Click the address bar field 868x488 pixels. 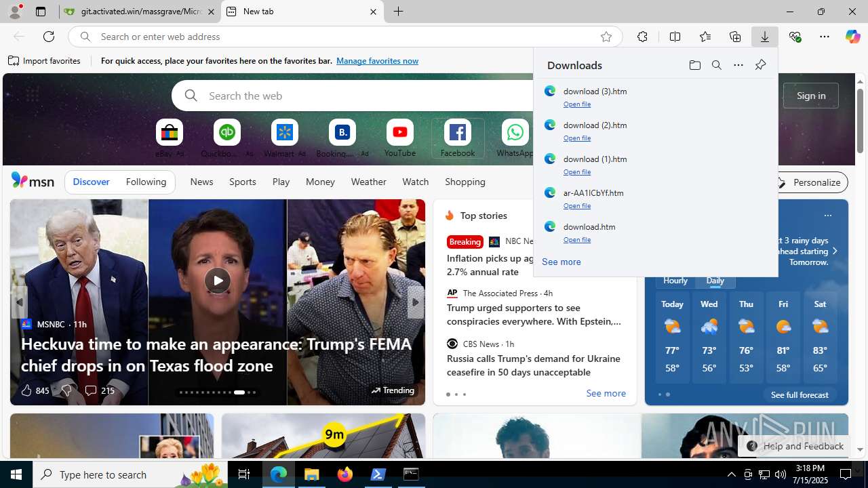346,37
